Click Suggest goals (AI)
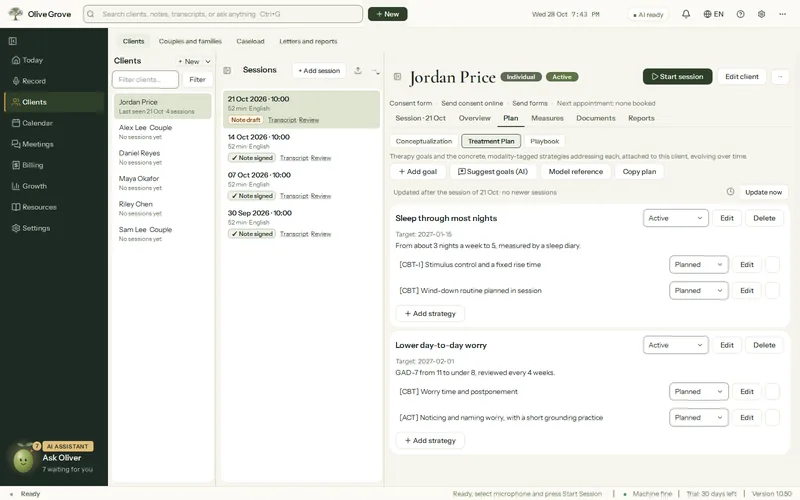This screenshot has height=500, width=800. (493, 171)
